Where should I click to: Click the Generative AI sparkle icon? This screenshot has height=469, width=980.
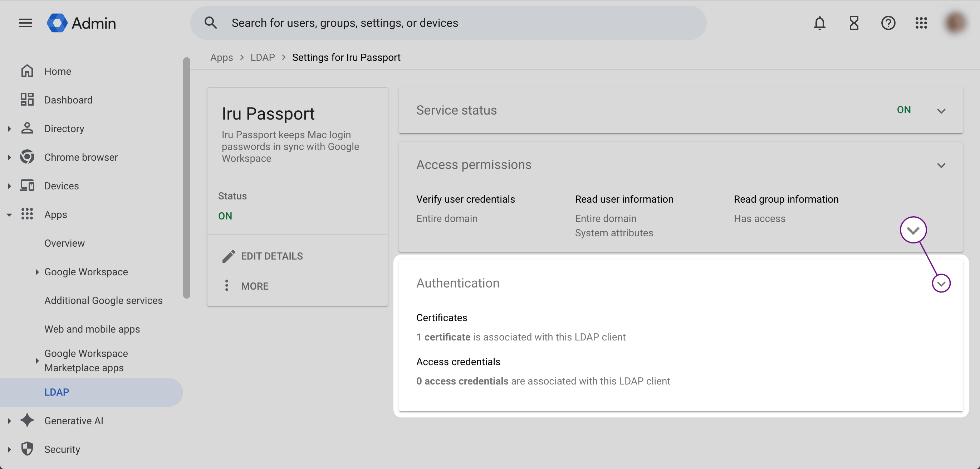coord(27,420)
